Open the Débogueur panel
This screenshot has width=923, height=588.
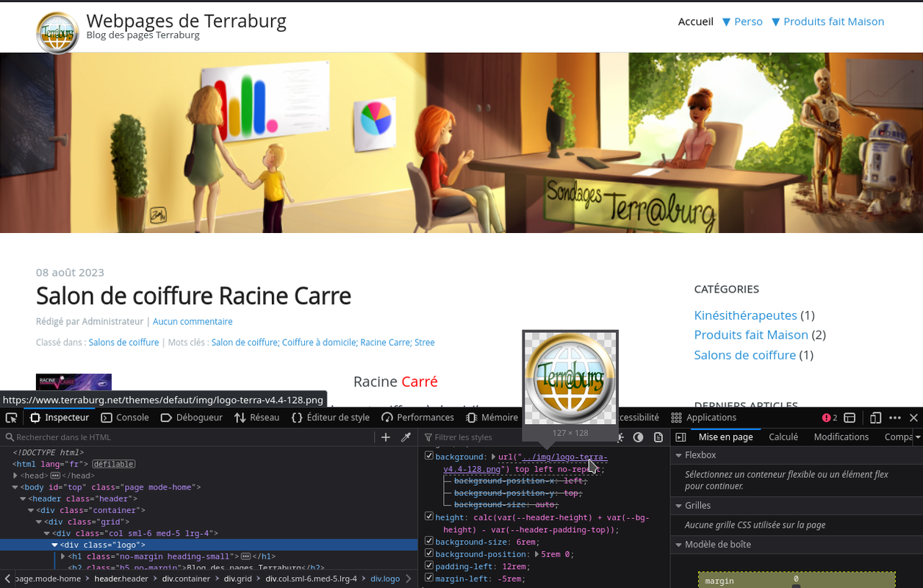pyautogui.click(x=191, y=417)
